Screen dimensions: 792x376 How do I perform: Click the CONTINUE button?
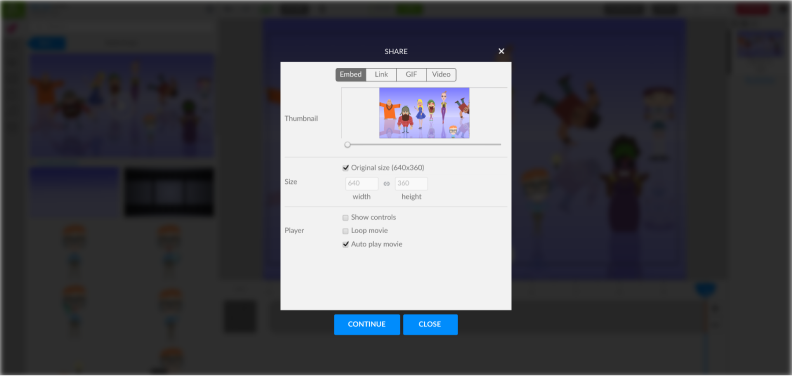[367, 324]
